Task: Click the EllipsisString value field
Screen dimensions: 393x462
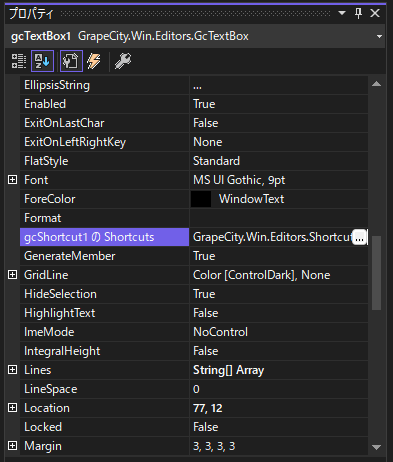Action: pos(279,85)
